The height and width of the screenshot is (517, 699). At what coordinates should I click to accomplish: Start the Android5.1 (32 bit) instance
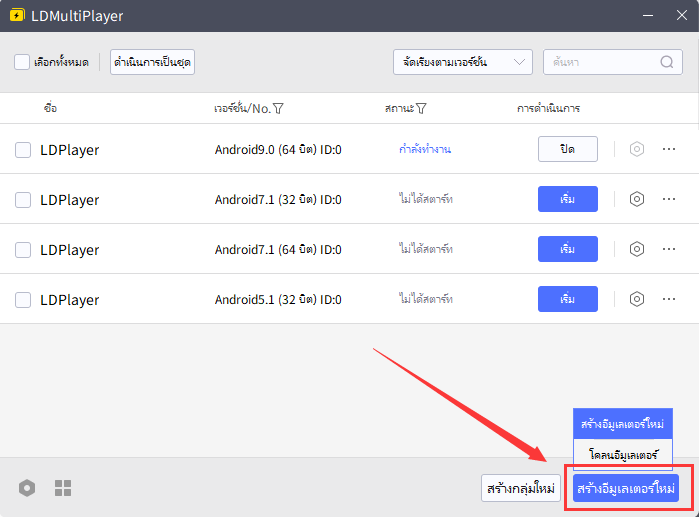(567, 299)
